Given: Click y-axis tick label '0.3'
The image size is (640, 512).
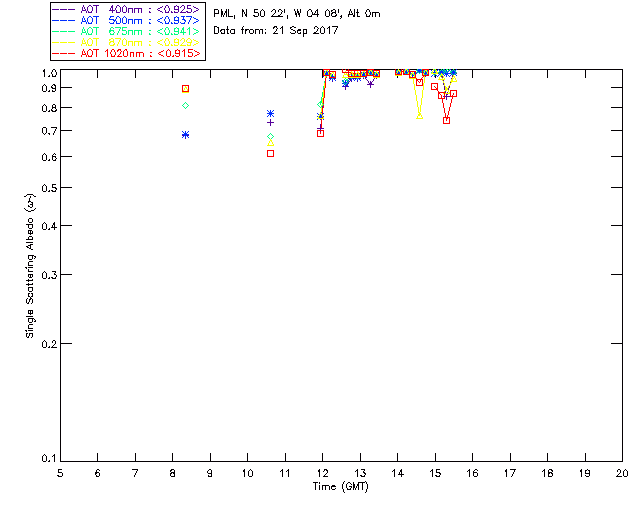Looking at the screenshot, I should pyautogui.click(x=49, y=275).
